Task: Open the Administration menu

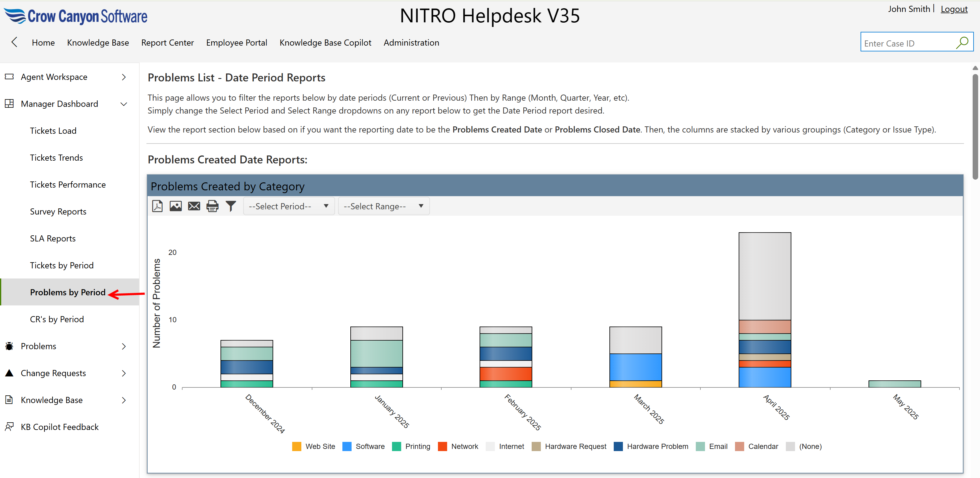Action: click(411, 42)
